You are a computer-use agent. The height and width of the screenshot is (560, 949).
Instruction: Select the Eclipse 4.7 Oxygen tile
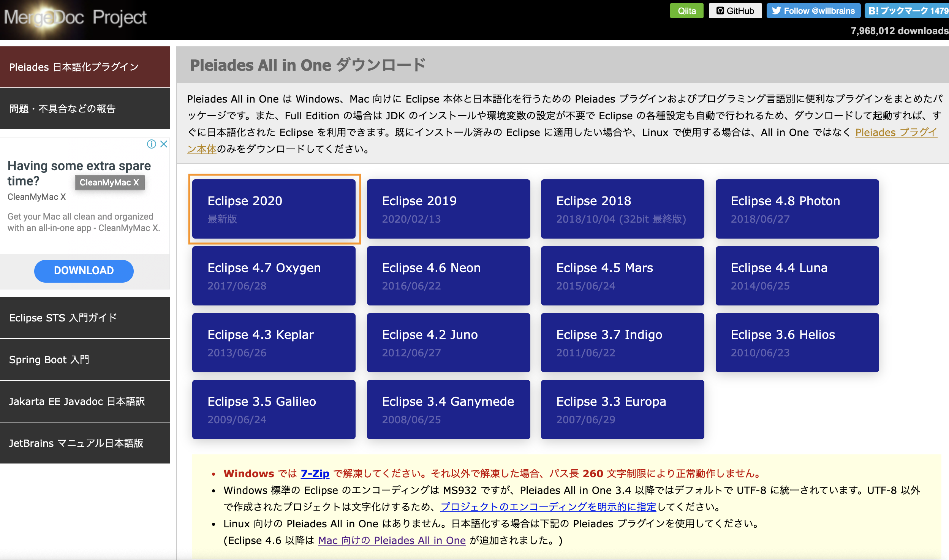pos(274,276)
